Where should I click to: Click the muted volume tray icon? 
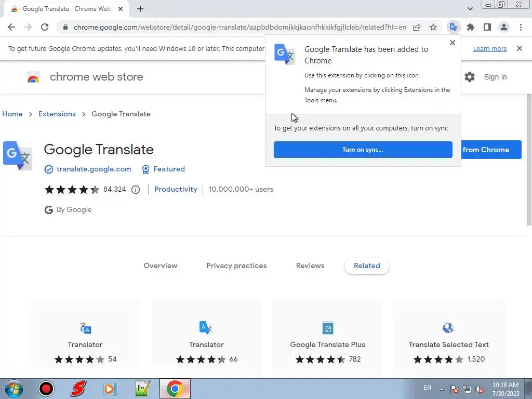click(x=480, y=390)
